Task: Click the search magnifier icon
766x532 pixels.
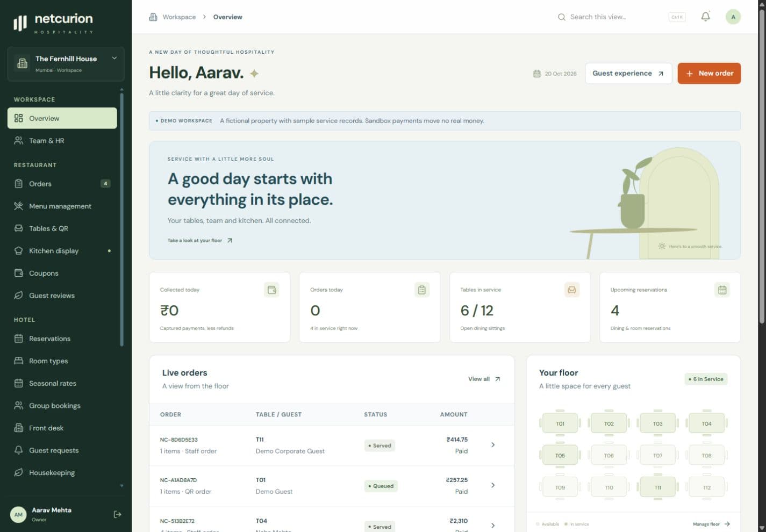Action: tap(561, 17)
